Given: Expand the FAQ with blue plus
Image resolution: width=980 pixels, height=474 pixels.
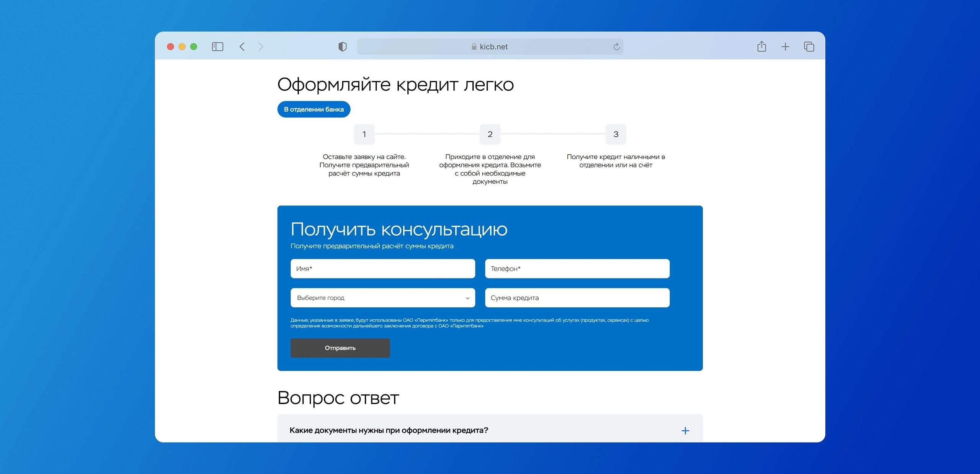Looking at the screenshot, I should tap(685, 431).
